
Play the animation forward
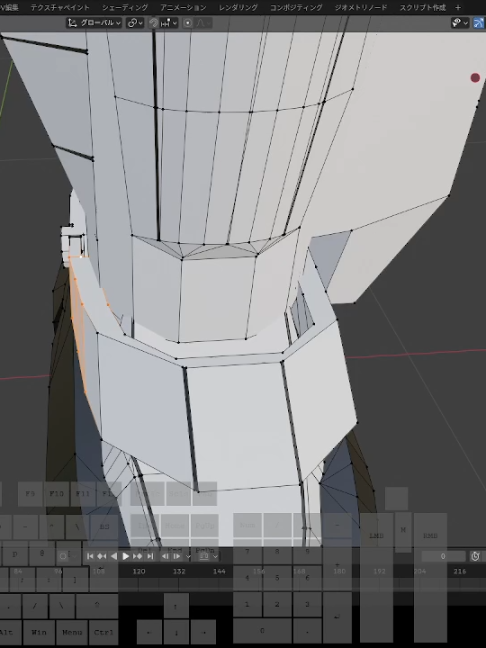126,556
